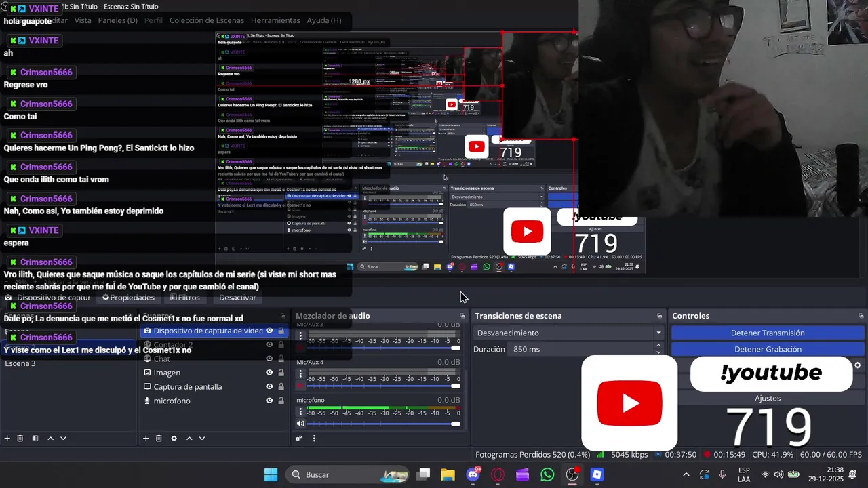
Task: Delete selected scene using trash icon
Action: (20, 439)
